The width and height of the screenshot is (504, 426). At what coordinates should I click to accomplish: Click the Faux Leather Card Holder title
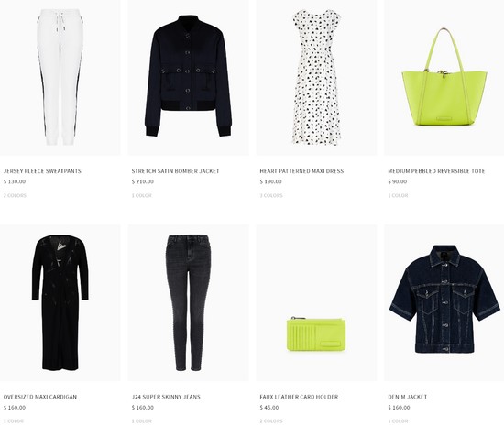(x=299, y=397)
